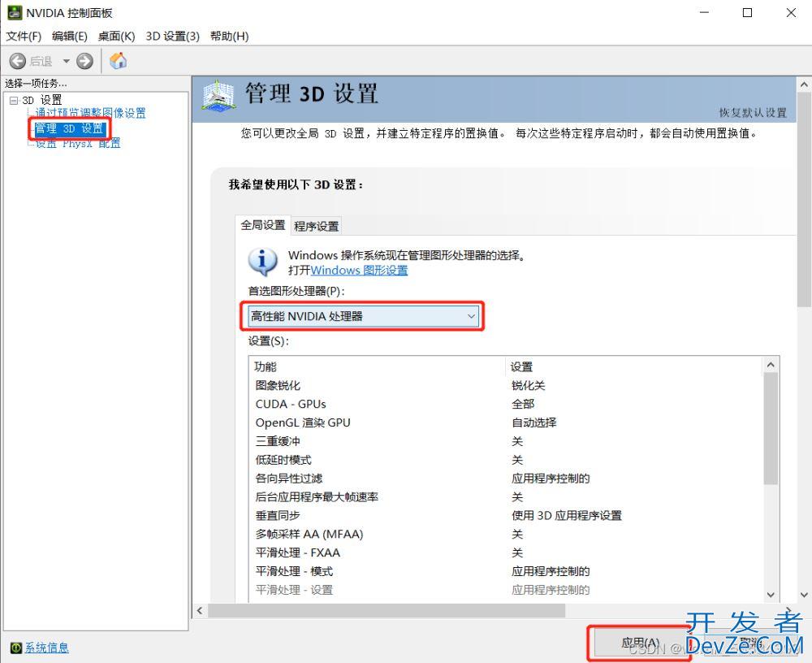Go to the Home icon in toolbar

point(118,61)
